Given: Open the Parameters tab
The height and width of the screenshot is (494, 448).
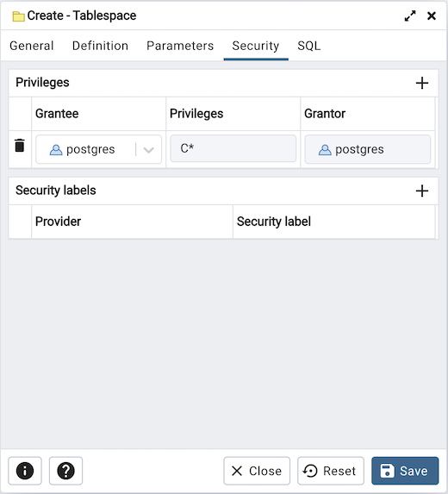Looking at the screenshot, I should click(180, 46).
